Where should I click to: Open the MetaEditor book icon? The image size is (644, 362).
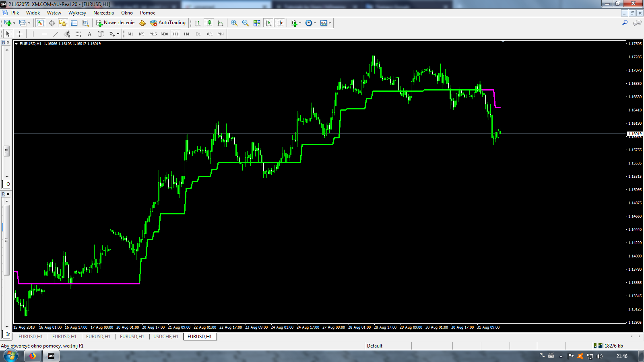pyautogui.click(x=142, y=23)
